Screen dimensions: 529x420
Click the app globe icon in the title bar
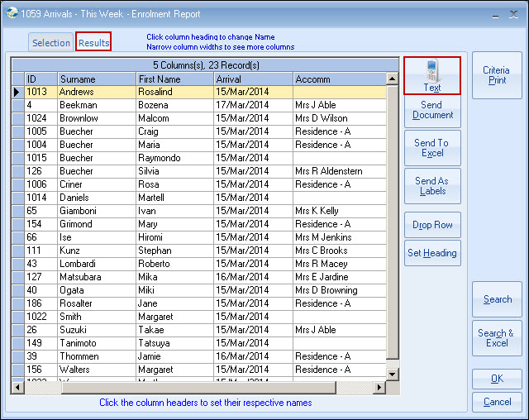(x=12, y=13)
